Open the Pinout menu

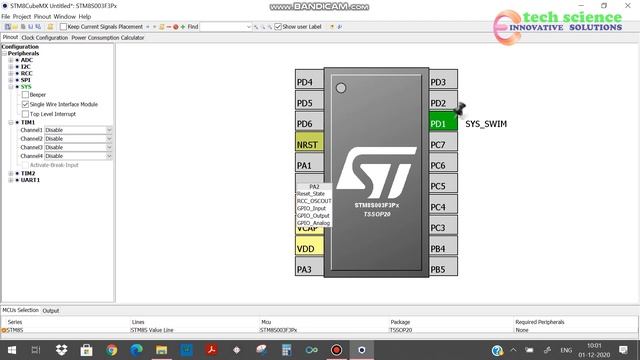pos(42,17)
